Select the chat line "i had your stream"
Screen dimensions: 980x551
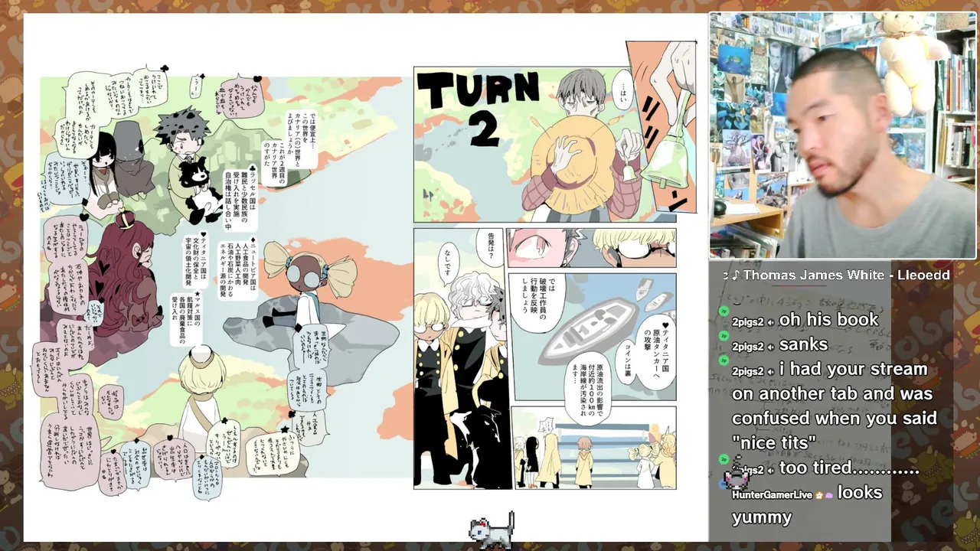pos(853,369)
